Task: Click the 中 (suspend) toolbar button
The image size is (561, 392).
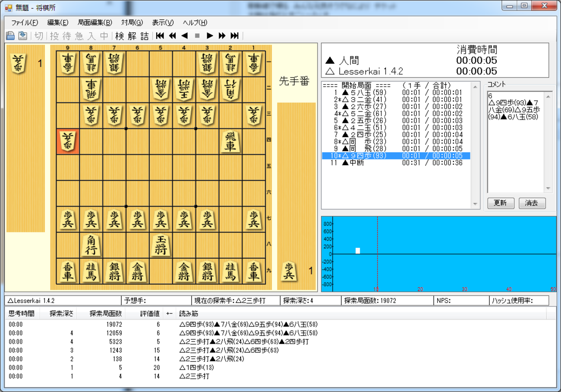Action: 104,36
